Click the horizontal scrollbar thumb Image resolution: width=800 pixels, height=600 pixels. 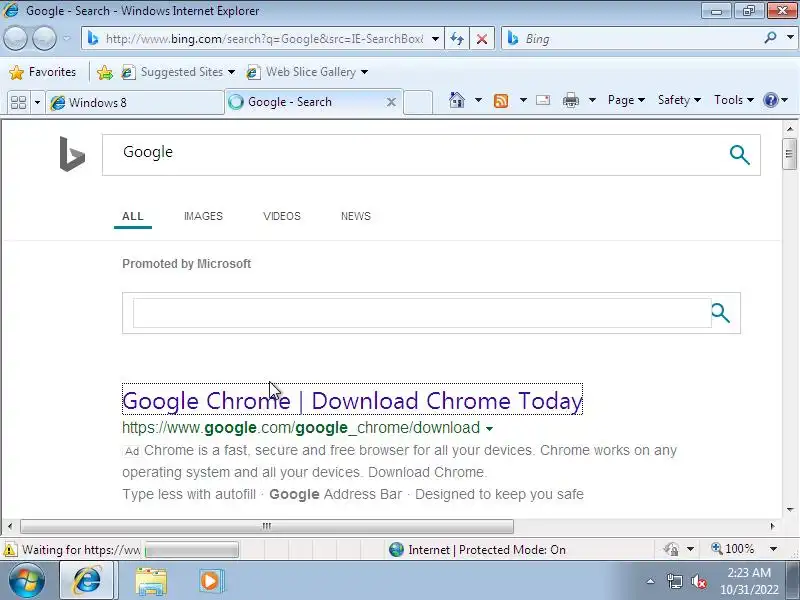coord(267,526)
